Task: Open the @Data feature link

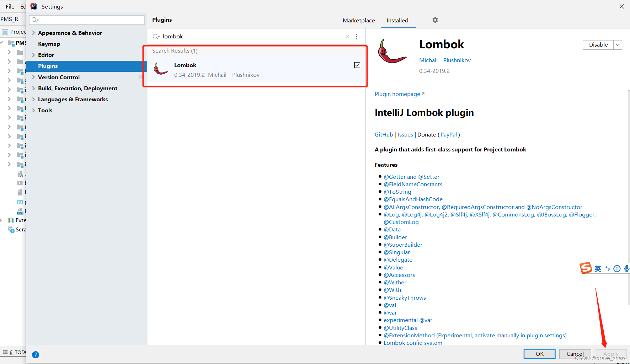Action: (x=392, y=229)
